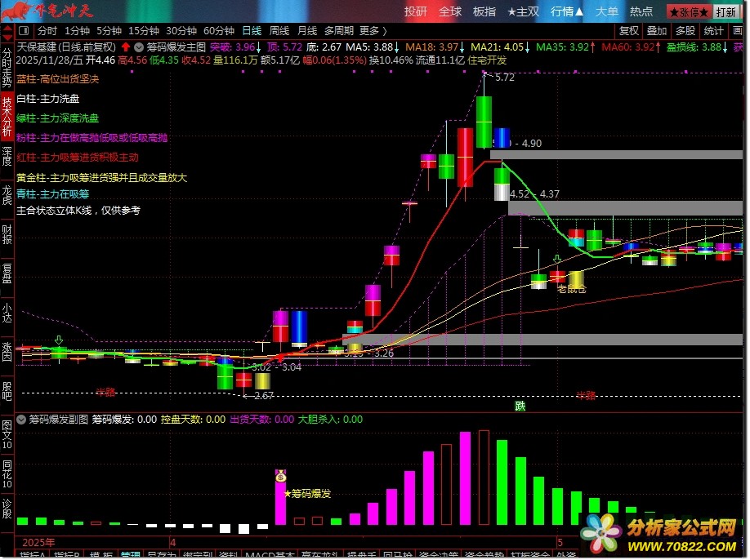Switch to the 60分钟 period

[219, 31]
